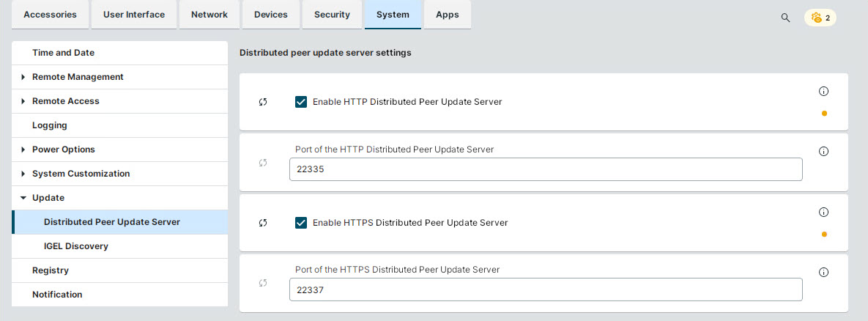Click the 'Enable HTTP Distributed Peer Update Server' label
Image resolution: width=868 pixels, height=321 pixels.
407,102
